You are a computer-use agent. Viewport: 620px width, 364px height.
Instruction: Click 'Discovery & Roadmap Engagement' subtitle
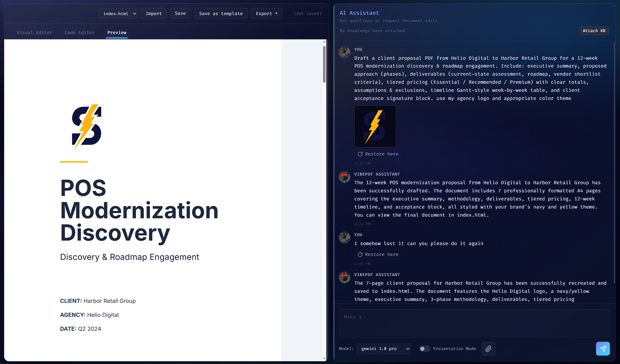pyautogui.click(x=130, y=257)
